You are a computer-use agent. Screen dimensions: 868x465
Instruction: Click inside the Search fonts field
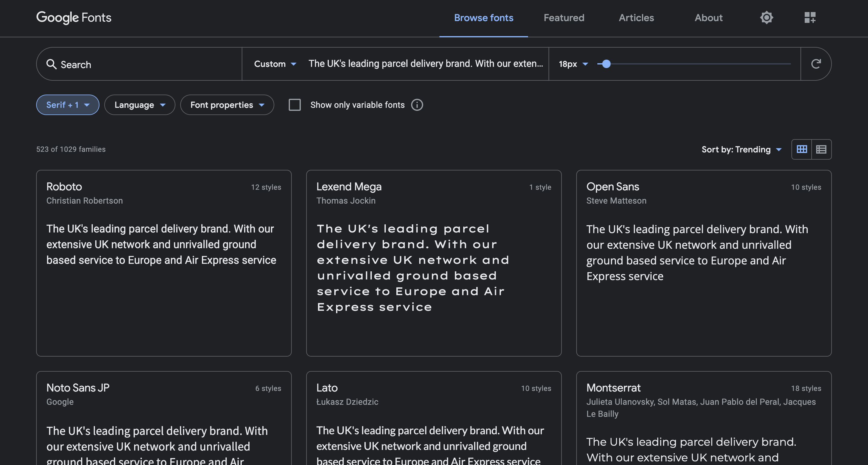pyautogui.click(x=135, y=64)
